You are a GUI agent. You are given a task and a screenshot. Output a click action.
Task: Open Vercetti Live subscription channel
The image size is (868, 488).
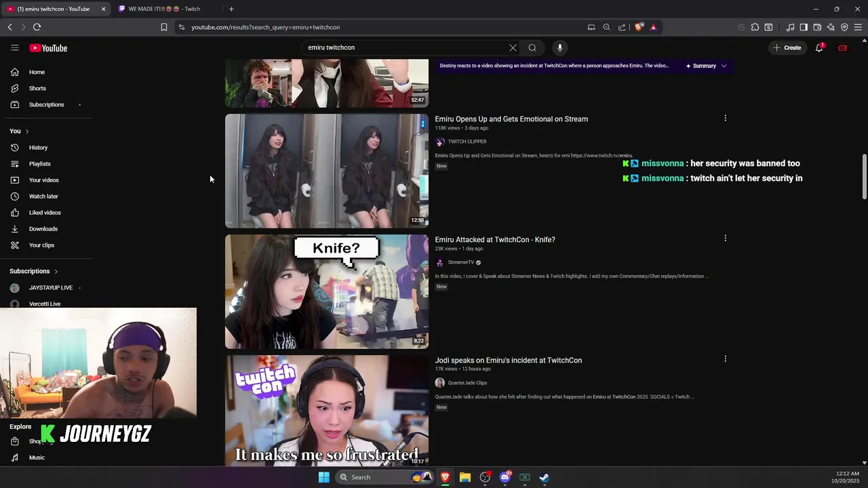(46, 304)
